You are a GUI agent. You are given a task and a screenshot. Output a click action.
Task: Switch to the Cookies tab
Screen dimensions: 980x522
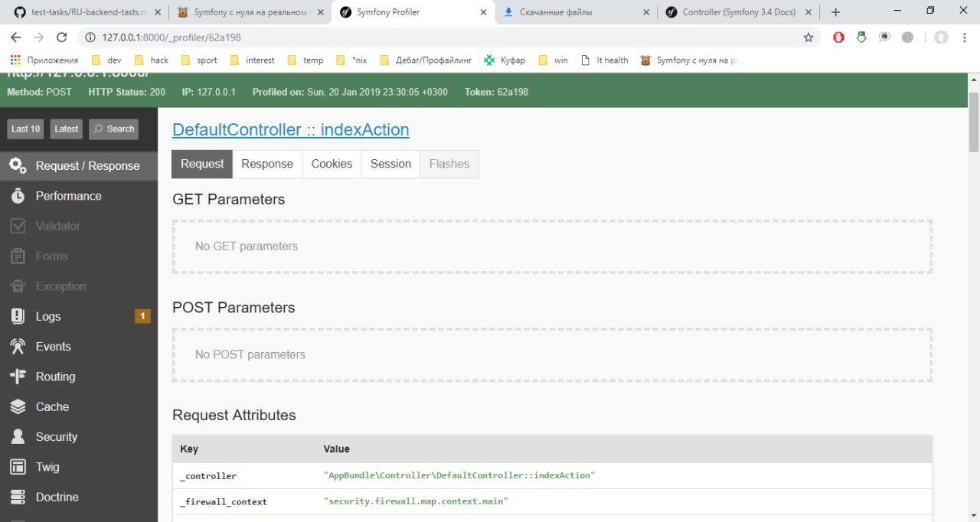(x=332, y=164)
